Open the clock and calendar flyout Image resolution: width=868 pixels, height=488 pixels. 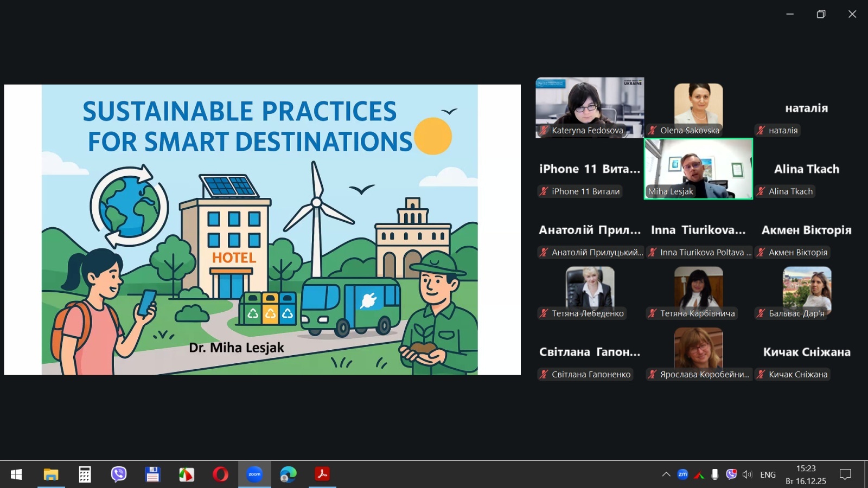(806, 474)
